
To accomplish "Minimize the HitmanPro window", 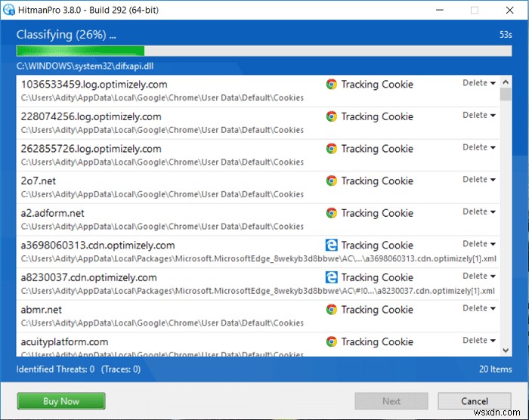I will 440,10.
